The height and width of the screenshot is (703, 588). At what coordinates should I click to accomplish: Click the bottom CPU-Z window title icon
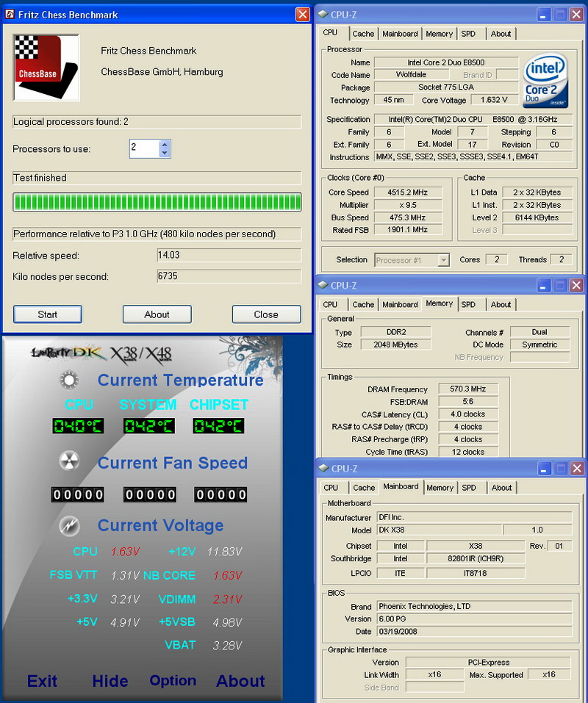pos(323,468)
